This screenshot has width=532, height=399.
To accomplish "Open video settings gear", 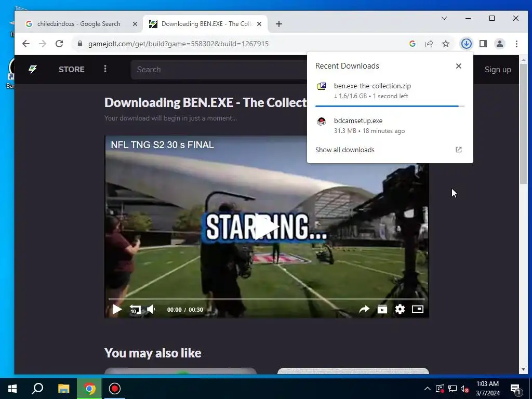I will pos(400,309).
